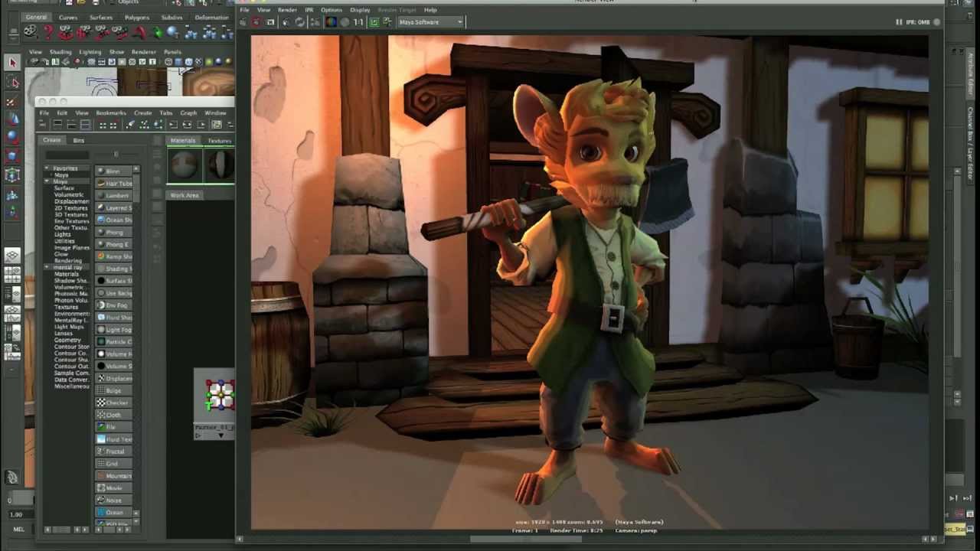The image size is (980, 551).
Task: Click the IPR render icon in Render View toolbar
Action: [285, 21]
